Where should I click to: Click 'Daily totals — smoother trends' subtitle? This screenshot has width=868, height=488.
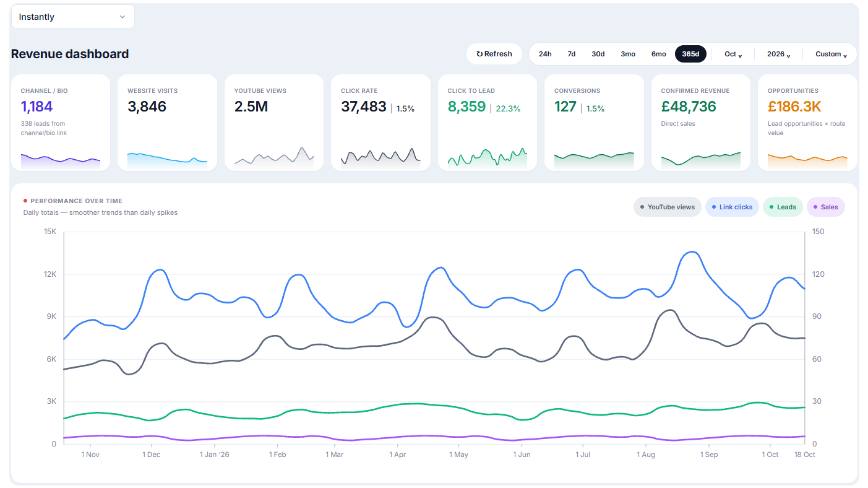[x=100, y=212]
